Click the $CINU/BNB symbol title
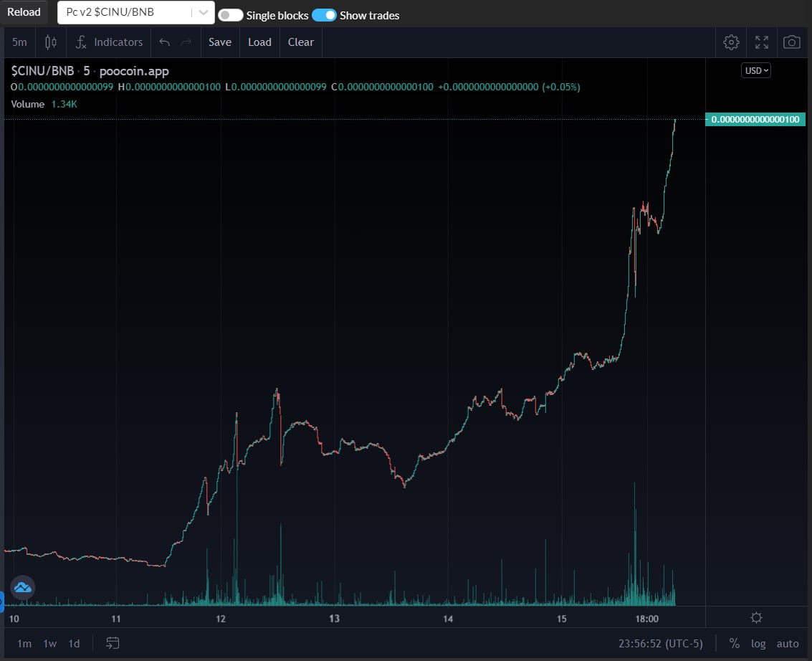This screenshot has width=812, height=661. pos(42,71)
